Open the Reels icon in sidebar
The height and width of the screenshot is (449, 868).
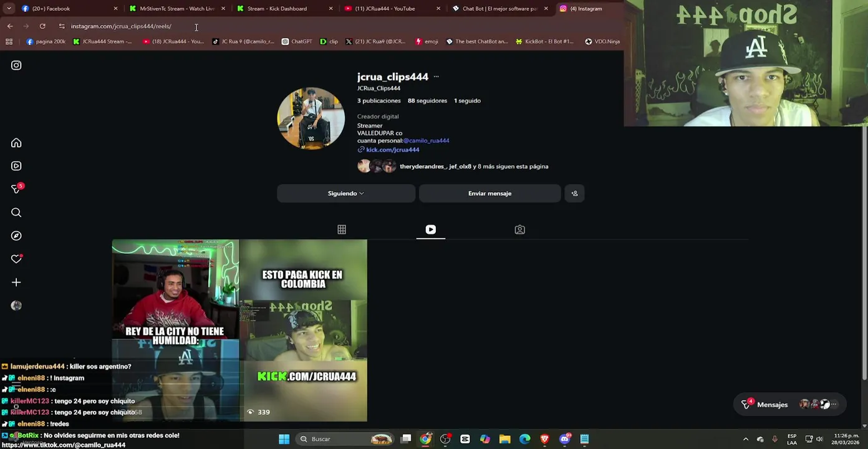[16, 166]
